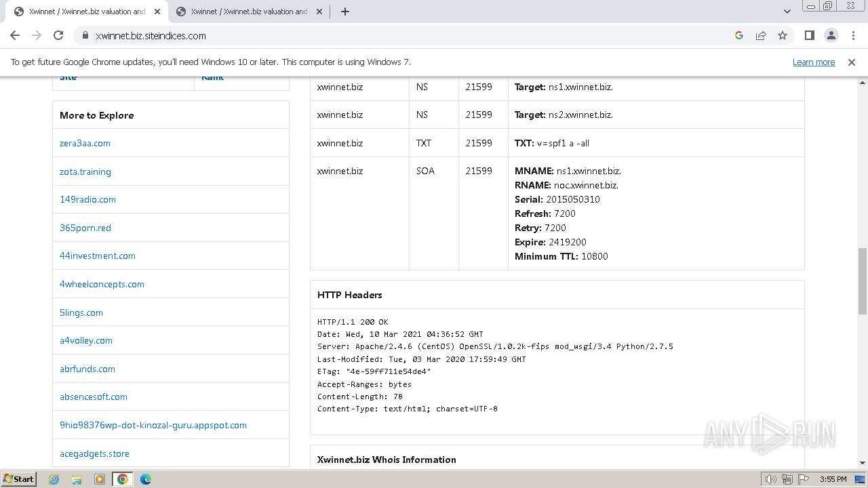Open Action Center flag icon

(803, 479)
